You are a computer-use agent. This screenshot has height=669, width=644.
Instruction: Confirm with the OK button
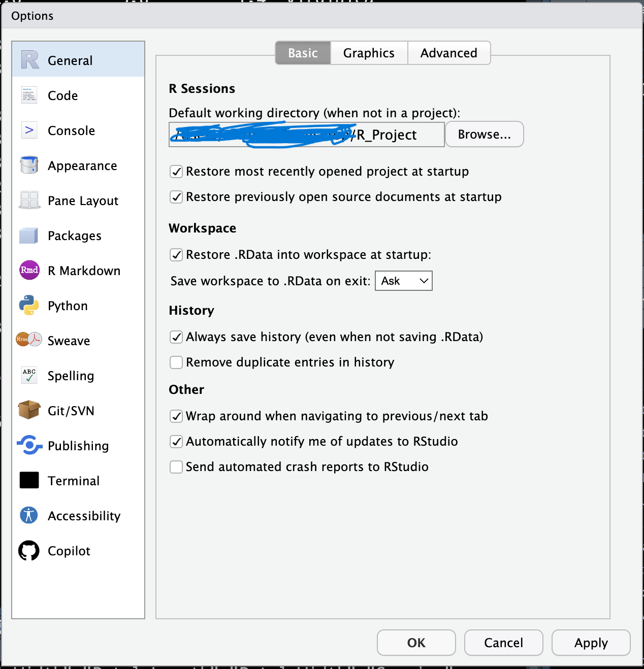(x=416, y=643)
